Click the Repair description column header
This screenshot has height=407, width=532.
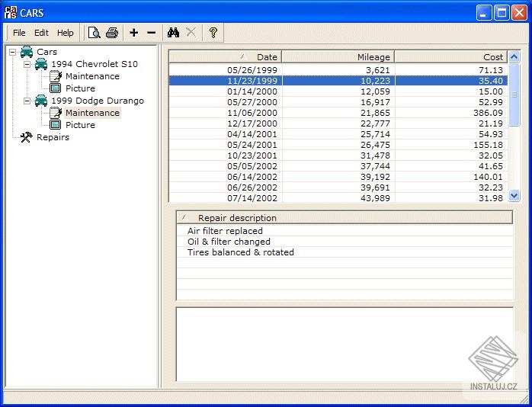[x=343, y=217]
